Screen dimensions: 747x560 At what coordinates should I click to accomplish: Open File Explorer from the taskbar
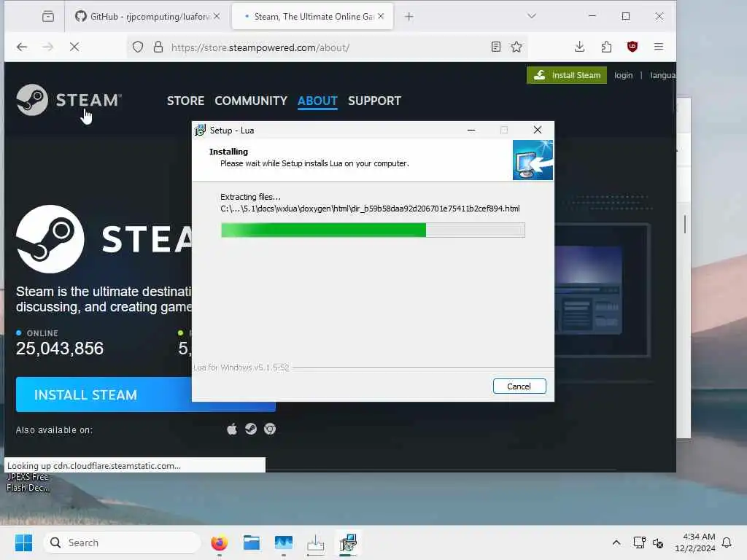coord(251,542)
